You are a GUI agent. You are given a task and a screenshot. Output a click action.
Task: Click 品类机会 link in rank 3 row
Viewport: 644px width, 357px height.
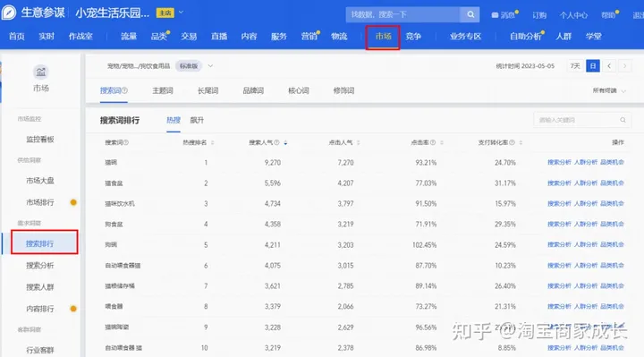click(612, 203)
